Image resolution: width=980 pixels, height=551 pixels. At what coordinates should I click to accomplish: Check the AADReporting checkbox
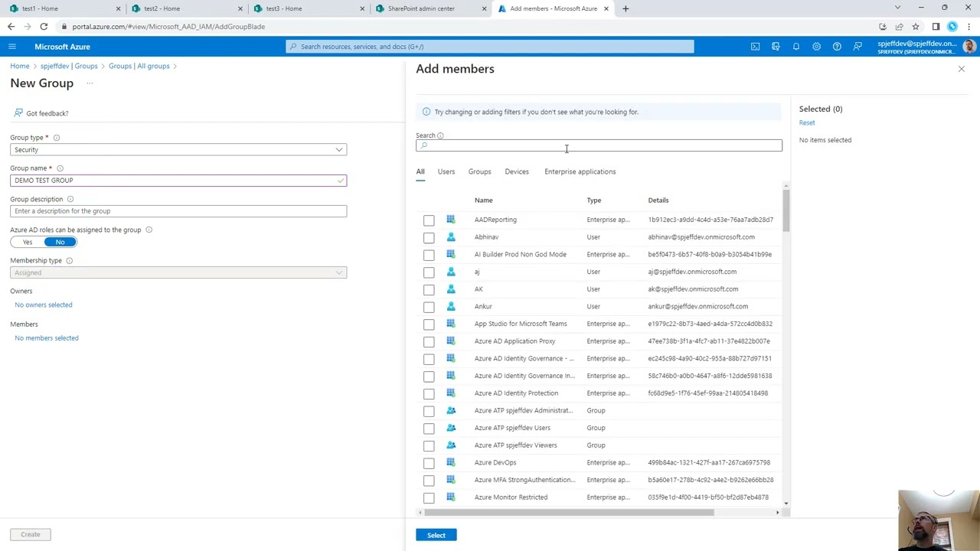click(429, 220)
